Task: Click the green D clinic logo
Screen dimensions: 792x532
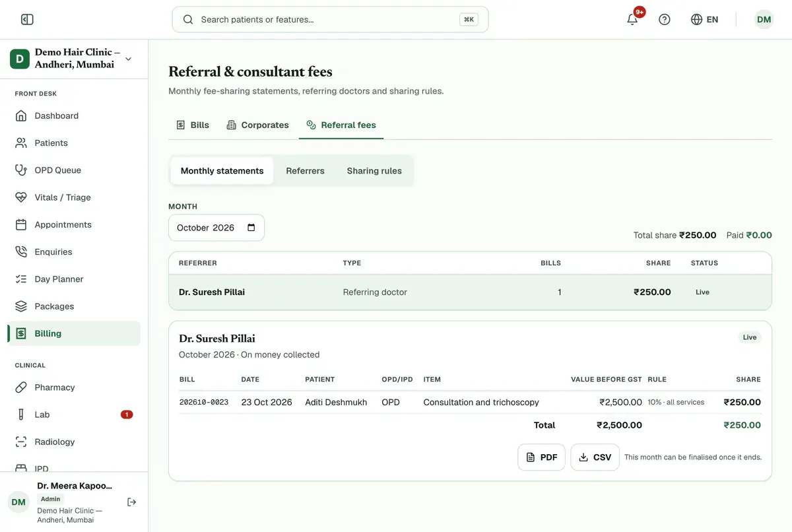Action: click(19, 59)
